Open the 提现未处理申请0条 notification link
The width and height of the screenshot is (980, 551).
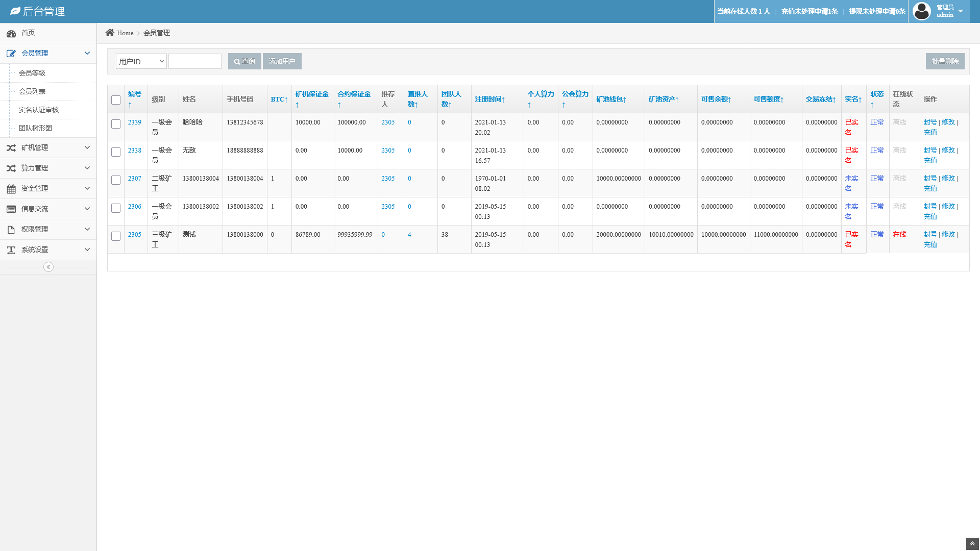pyautogui.click(x=877, y=11)
